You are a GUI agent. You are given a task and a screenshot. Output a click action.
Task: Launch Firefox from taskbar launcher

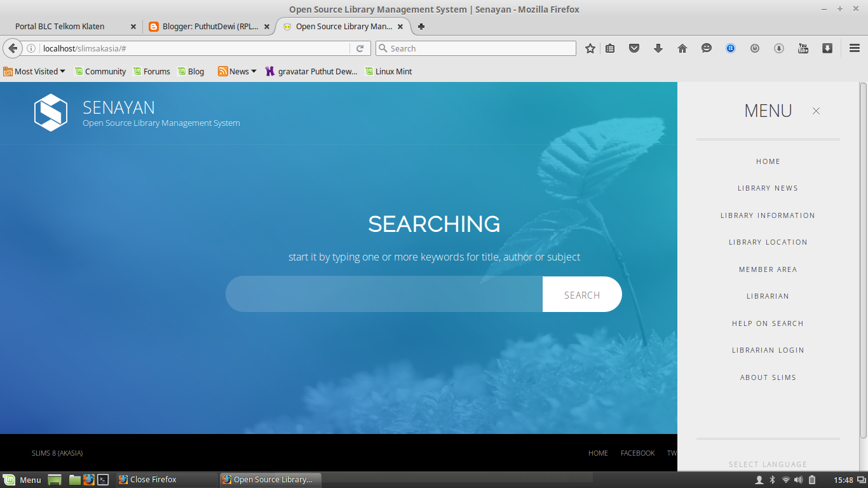[x=89, y=480]
